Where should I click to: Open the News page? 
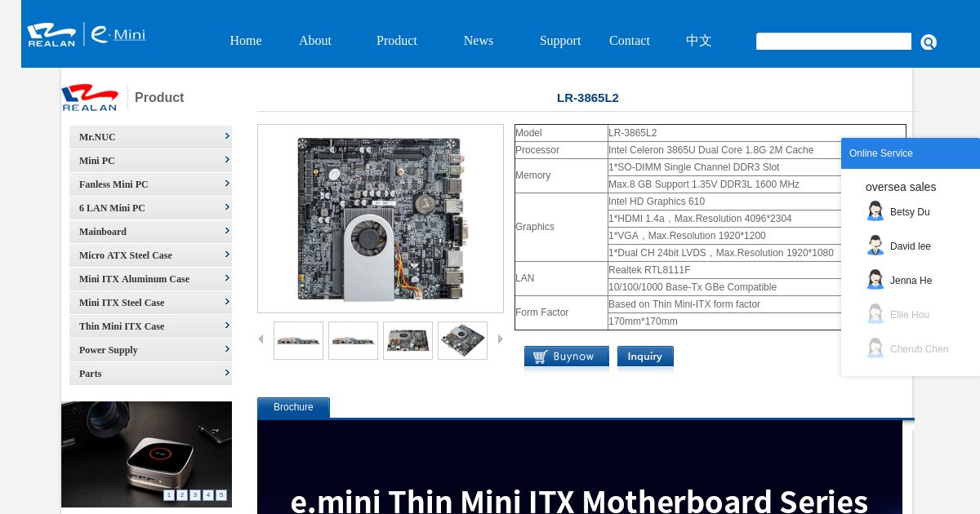coord(479,41)
